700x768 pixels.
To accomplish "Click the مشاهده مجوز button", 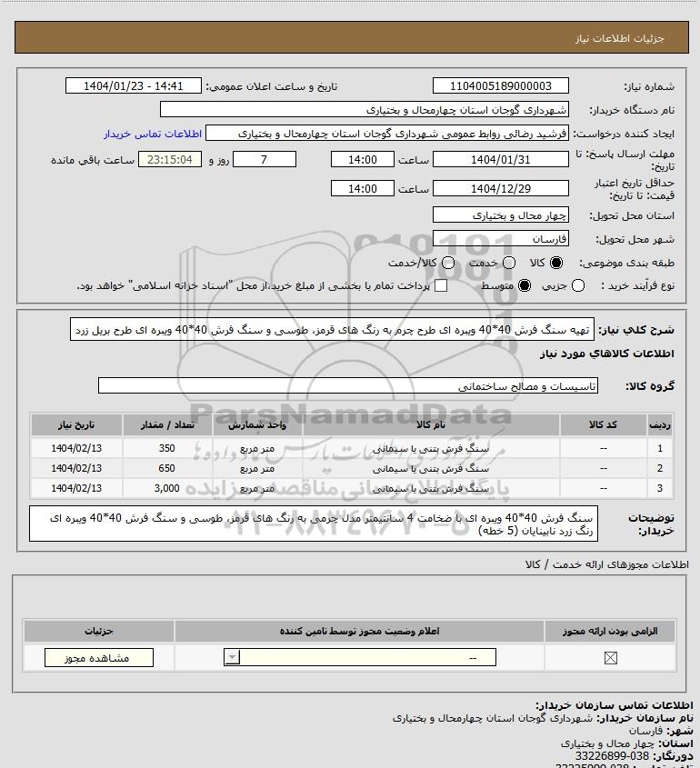I will 98,658.
